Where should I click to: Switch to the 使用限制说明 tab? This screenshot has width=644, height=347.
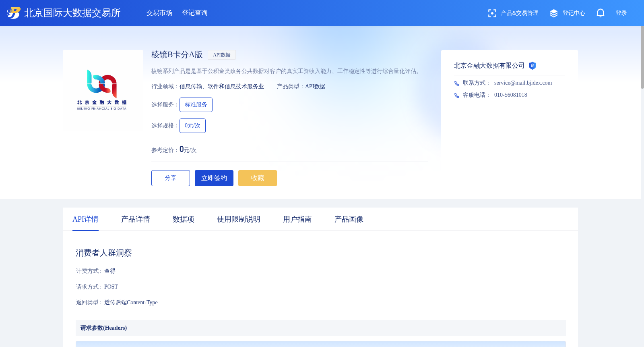(x=239, y=219)
